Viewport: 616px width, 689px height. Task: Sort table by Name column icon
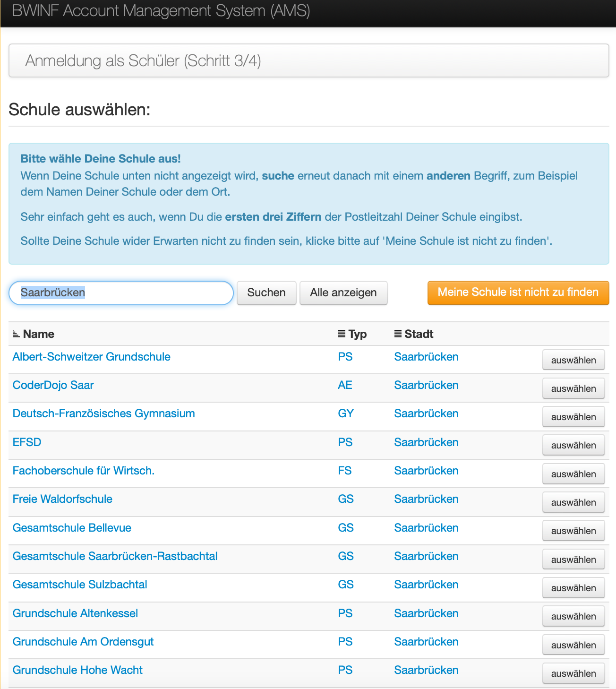(16, 334)
